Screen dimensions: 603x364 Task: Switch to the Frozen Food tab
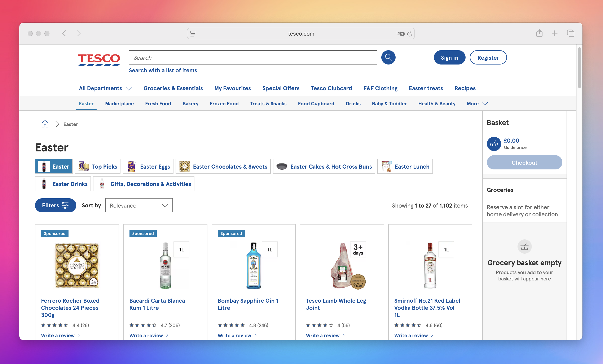pos(224,103)
